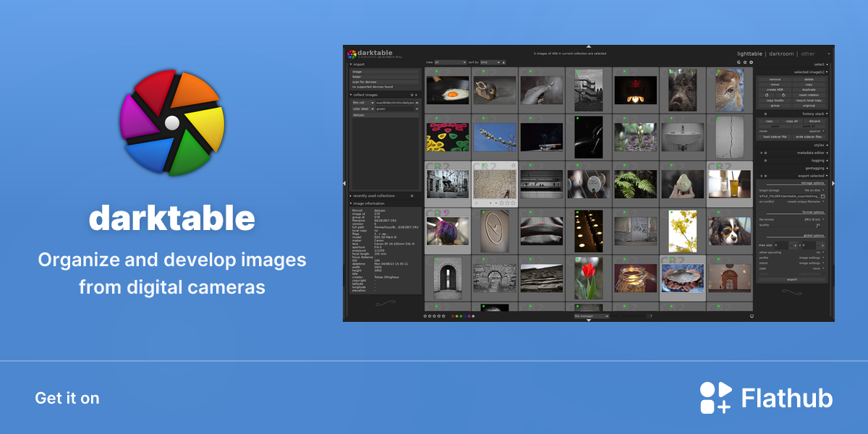Click 'reset rotation' button
This screenshot has width=868, height=434.
(809, 95)
